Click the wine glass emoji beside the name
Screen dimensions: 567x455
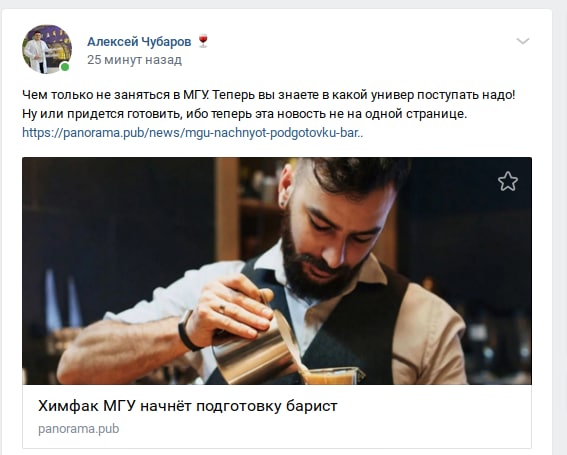(203, 41)
